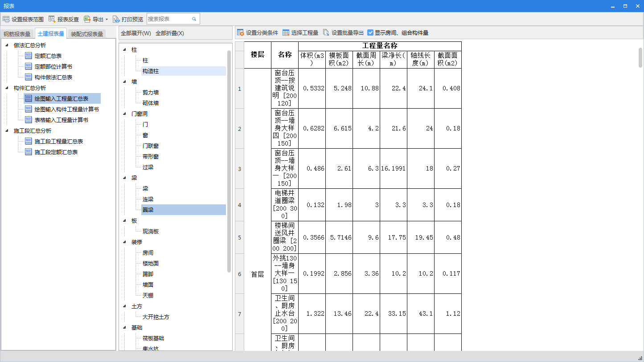Switch to the 钢筋报表量 tab
Viewport: 644px width, 362px height.
coord(17,34)
